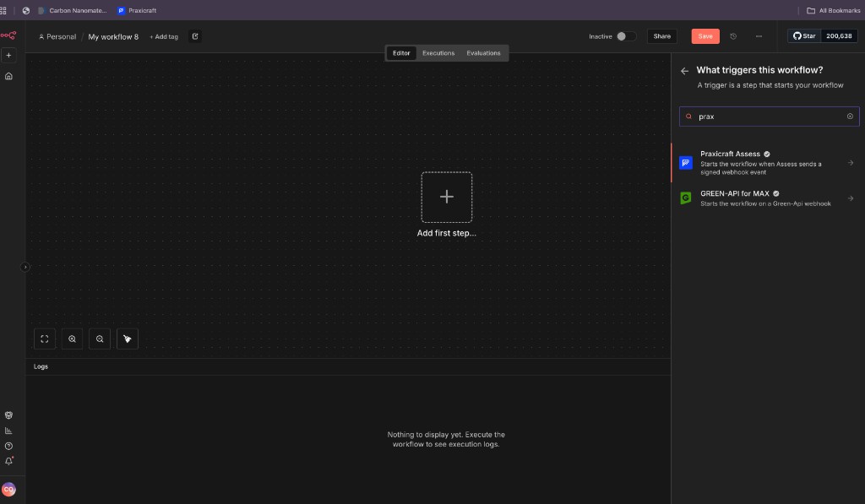Click the Share button
The width and height of the screenshot is (865, 504).
tap(662, 36)
